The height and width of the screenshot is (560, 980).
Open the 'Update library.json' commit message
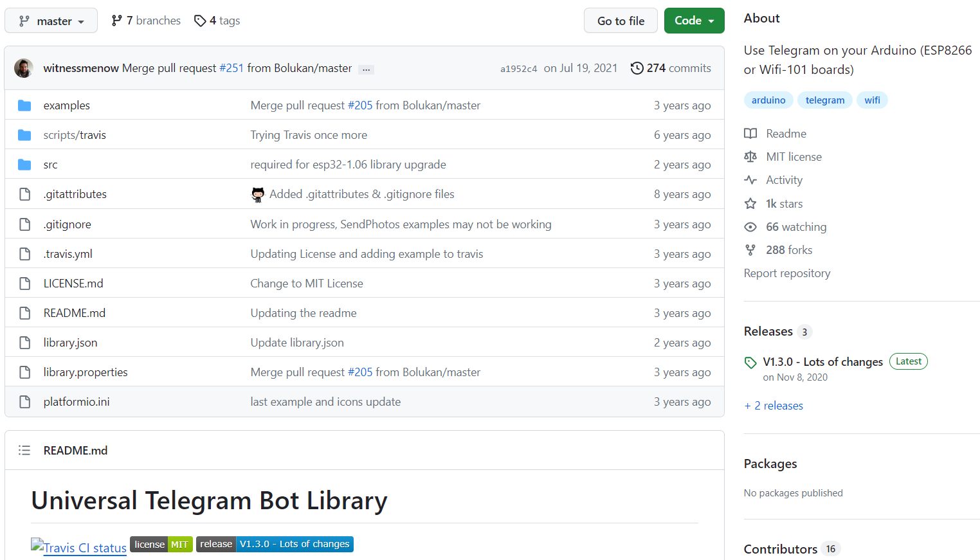[x=297, y=343]
